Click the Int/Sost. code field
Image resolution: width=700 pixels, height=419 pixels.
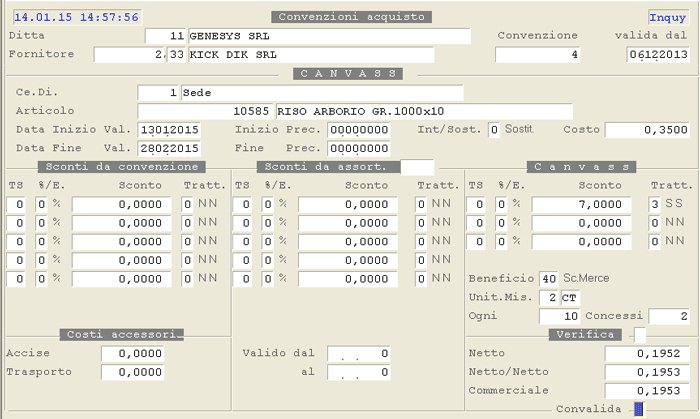(x=494, y=130)
